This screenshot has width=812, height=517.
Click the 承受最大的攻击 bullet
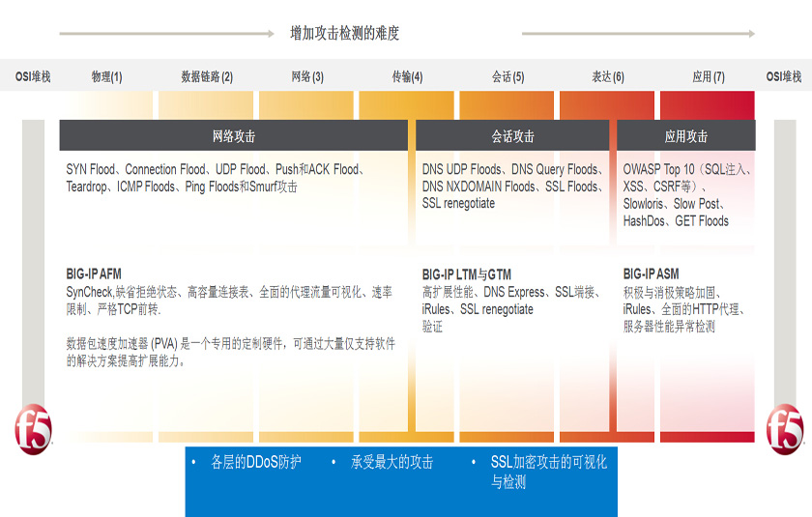tap(392, 462)
